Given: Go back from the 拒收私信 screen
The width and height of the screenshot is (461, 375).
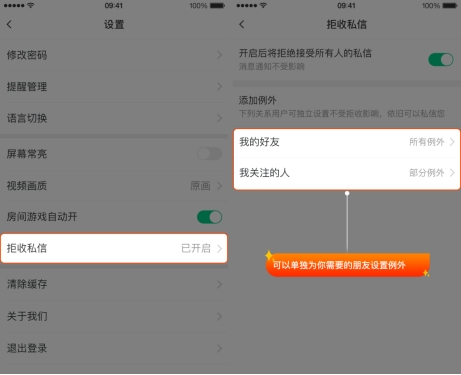Looking at the screenshot, I should click(242, 24).
